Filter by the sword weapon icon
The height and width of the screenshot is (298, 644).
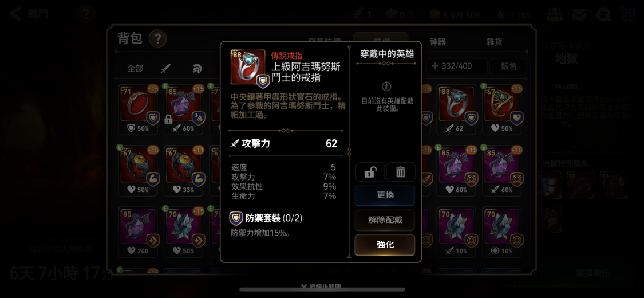[165, 68]
